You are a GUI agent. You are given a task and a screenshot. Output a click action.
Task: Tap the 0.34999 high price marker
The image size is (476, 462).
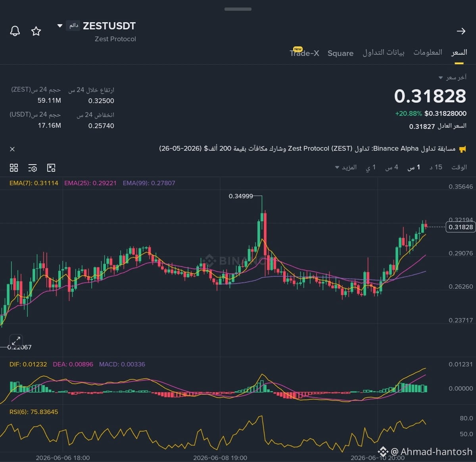pos(241,196)
